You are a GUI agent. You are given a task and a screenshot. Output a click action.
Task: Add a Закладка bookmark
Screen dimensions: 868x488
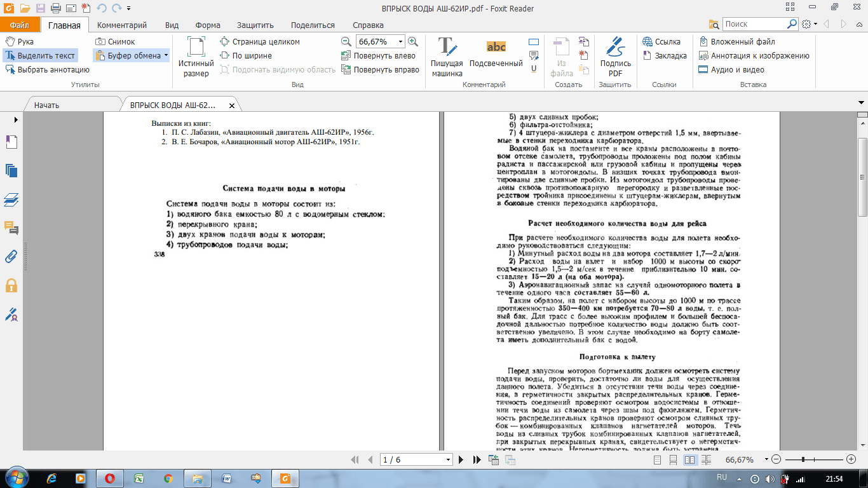(665, 55)
